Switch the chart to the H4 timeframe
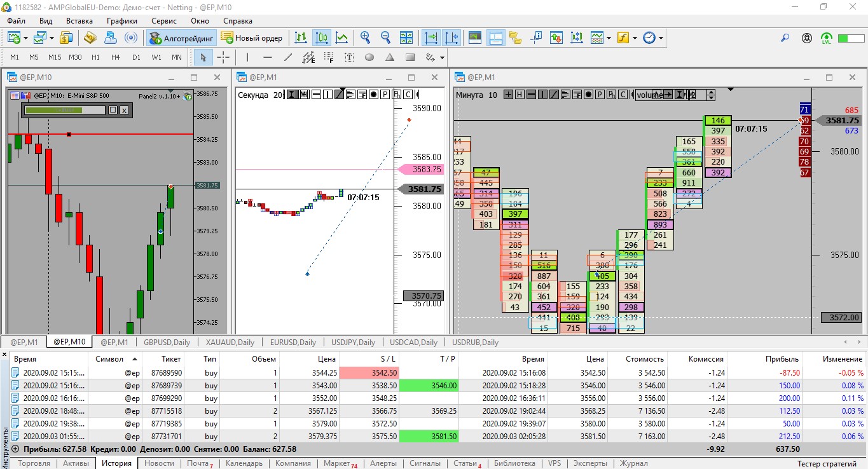Viewport: 868px width, 469px height. [x=116, y=57]
